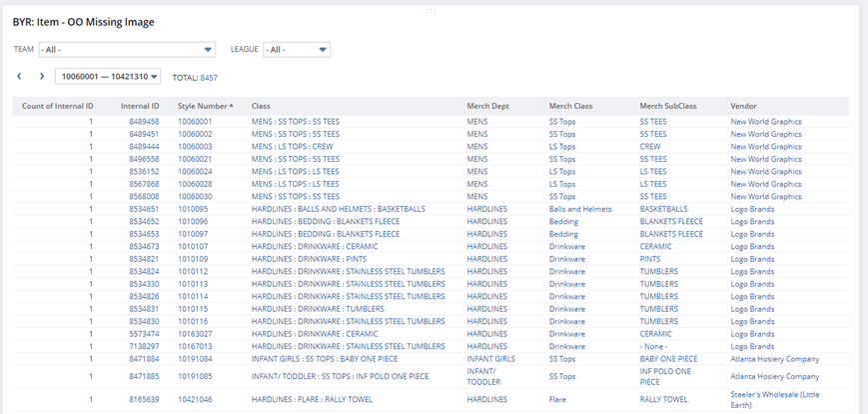This screenshot has width=868, height=414.
Task: Click style number 10191084
Action: coord(195,359)
